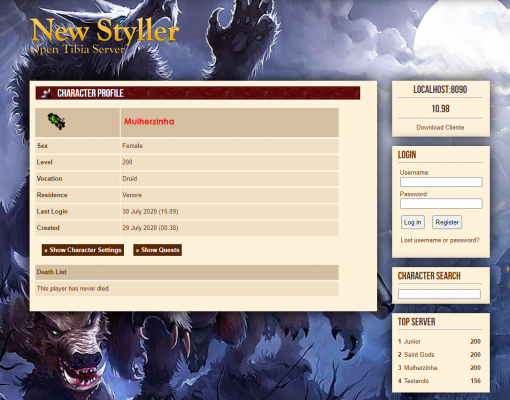510x400 pixels.
Task: Click the LOCALHOST:8090 server address
Action: tap(440, 89)
